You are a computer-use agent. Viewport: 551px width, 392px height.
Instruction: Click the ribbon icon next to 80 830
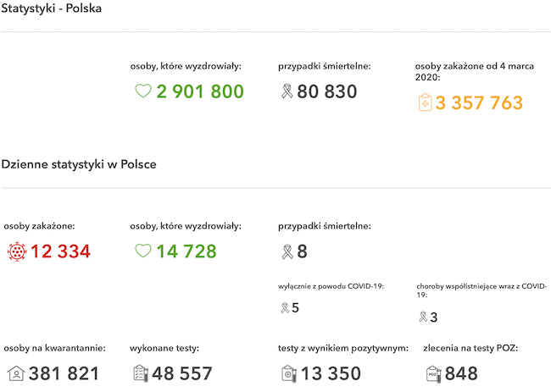pyautogui.click(x=287, y=91)
